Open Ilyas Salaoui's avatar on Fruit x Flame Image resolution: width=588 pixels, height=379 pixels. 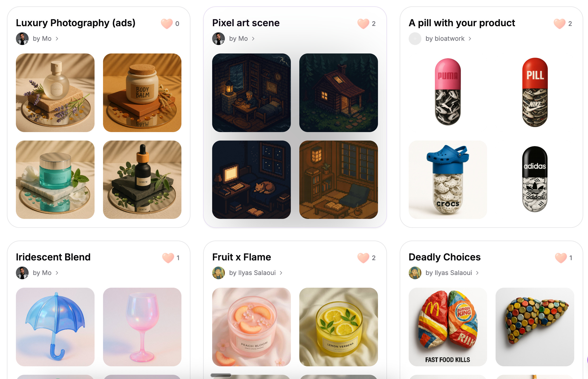point(219,273)
